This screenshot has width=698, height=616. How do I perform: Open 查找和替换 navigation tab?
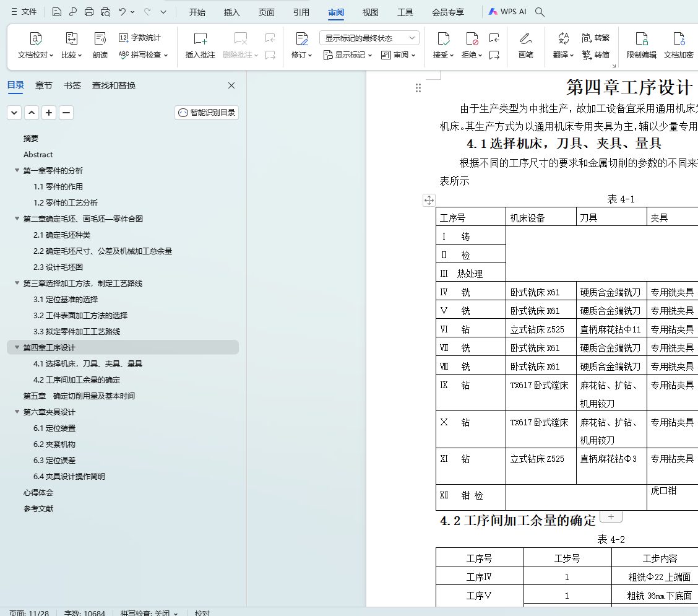click(114, 85)
